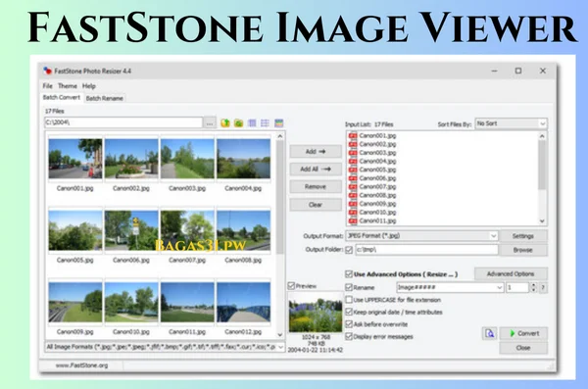Click the rename start number stepper arrows
This screenshot has width=588, height=389.
(534, 288)
